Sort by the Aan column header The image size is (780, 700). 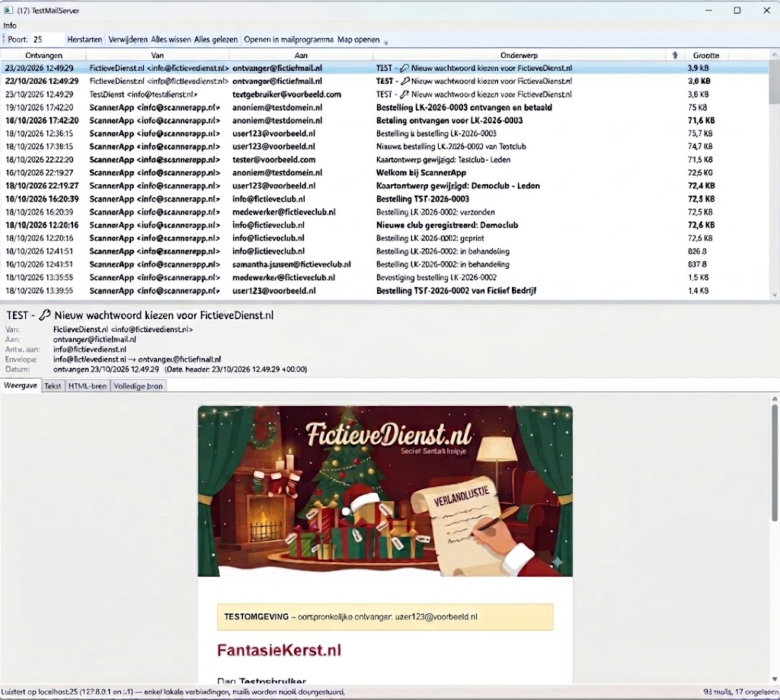[x=301, y=56]
